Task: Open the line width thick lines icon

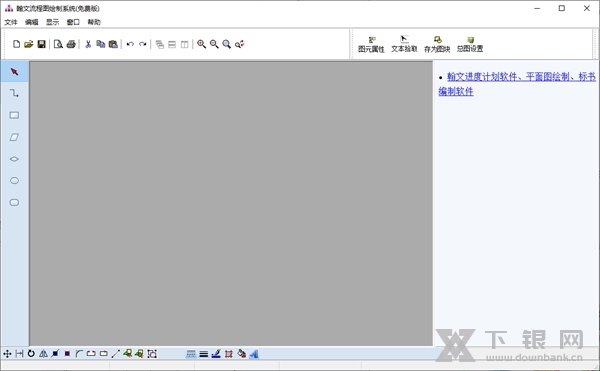Action: tap(204, 354)
